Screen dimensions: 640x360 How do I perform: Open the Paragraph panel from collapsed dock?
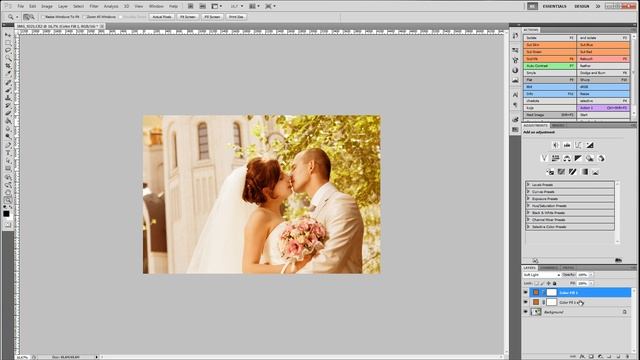tap(515, 105)
